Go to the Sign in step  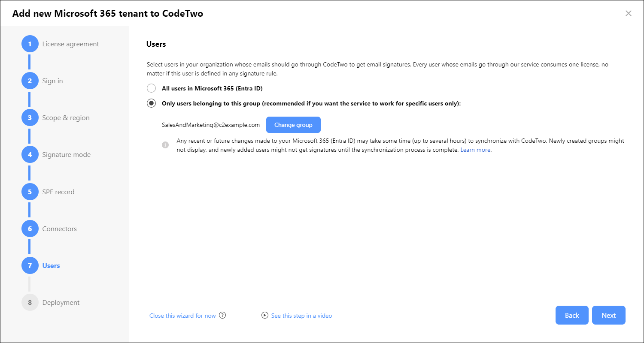[x=52, y=81]
